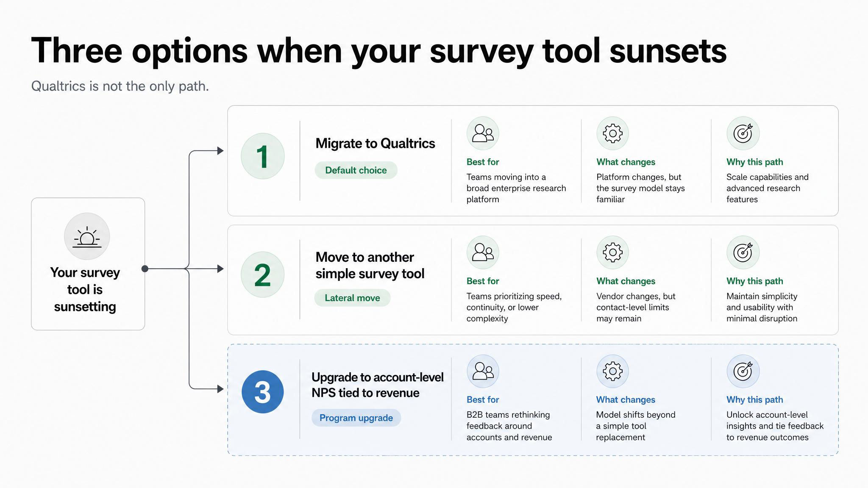Viewport: 868px width, 488px height.
Task: Click 'What changes' label in Migrate to Qualtrics row
Action: click(626, 162)
